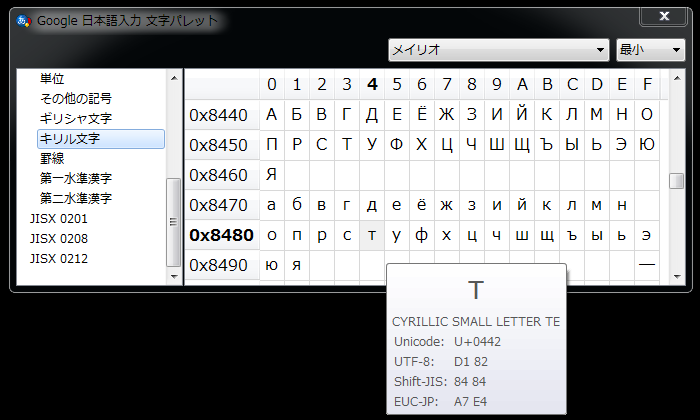Select JISX 0212 in the tree
This screenshot has height=420, width=700.
point(59,258)
